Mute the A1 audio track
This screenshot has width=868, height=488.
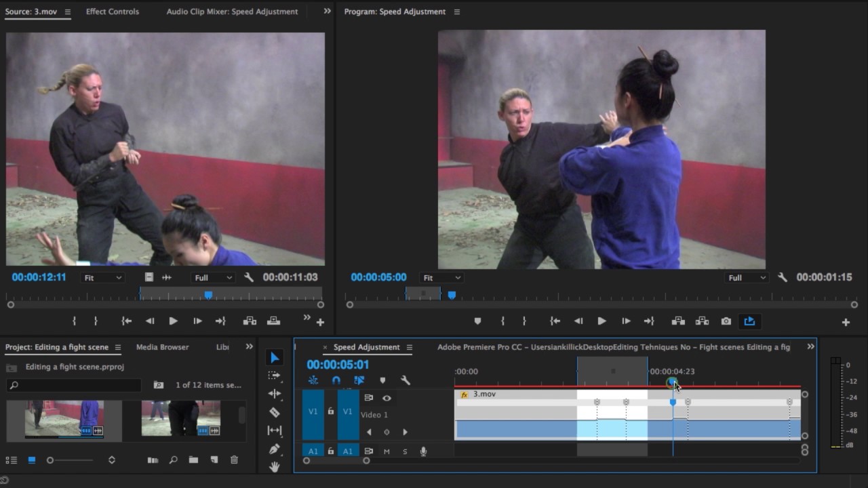387,451
